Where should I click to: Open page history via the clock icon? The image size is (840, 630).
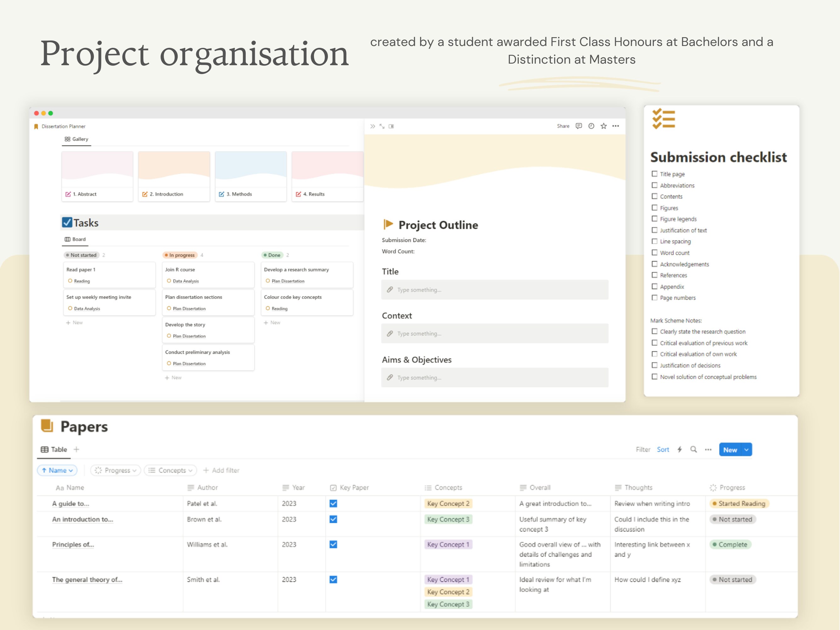click(591, 126)
